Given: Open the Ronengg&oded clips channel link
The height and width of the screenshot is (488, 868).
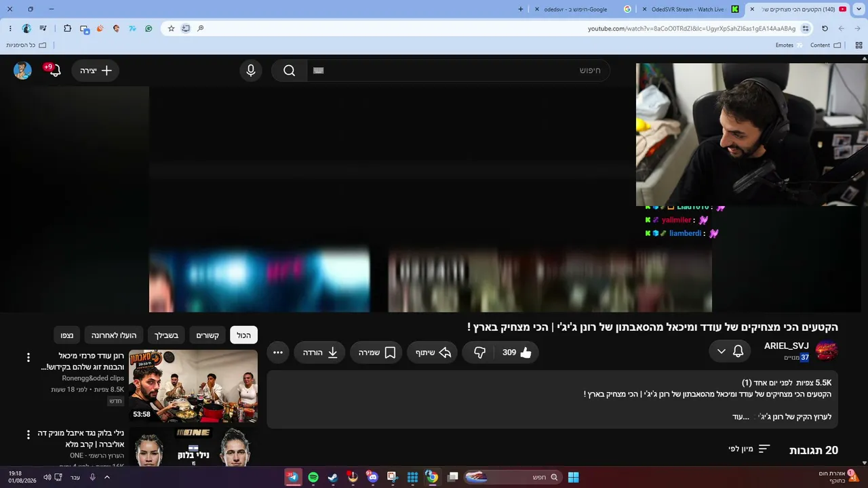Looking at the screenshot, I should [x=93, y=378].
